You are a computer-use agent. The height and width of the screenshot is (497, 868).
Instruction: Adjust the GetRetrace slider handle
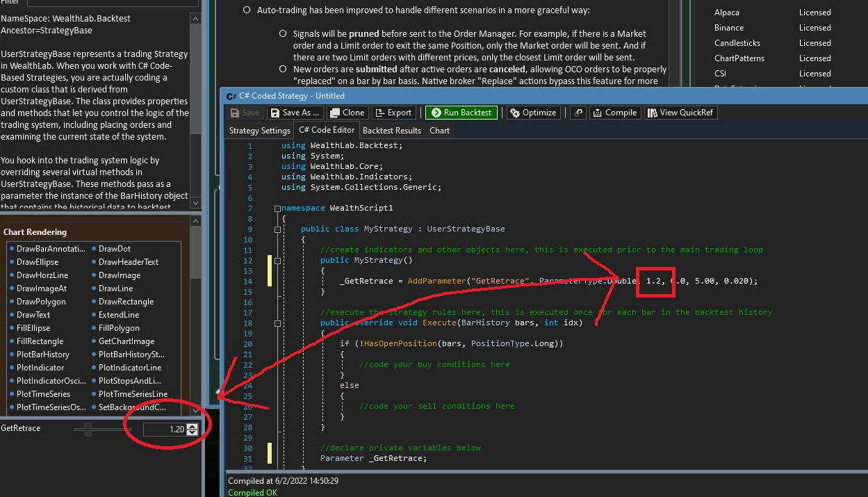[x=88, y=430]
